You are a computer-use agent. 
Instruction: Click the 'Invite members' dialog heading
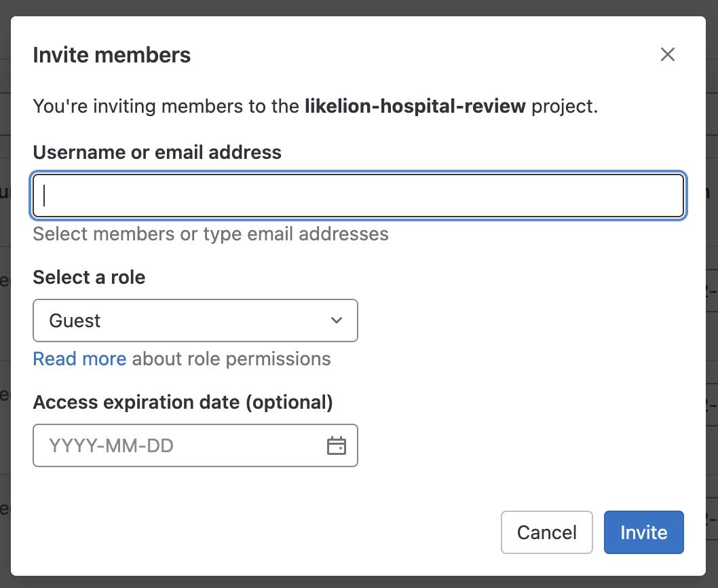[111, 55]
